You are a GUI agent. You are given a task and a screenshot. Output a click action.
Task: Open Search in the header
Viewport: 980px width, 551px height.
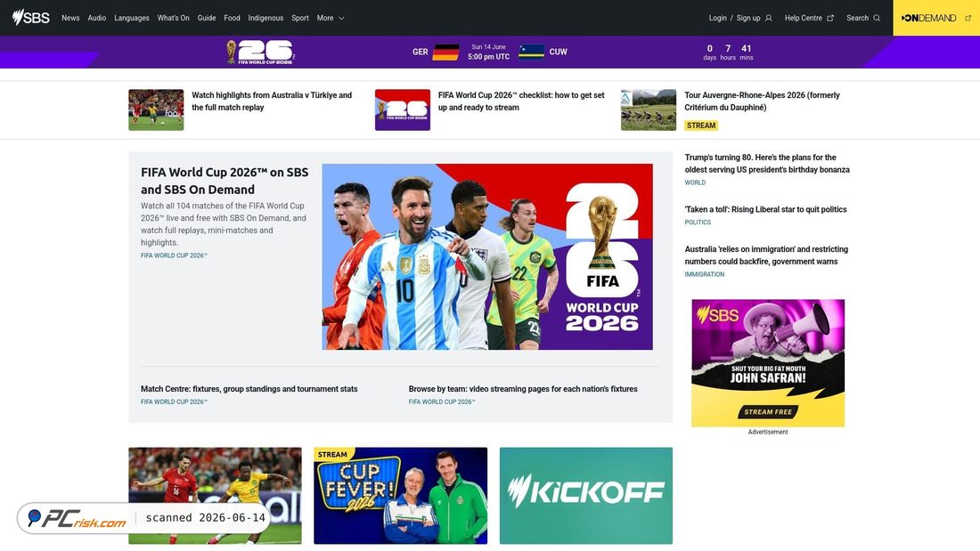857,18
